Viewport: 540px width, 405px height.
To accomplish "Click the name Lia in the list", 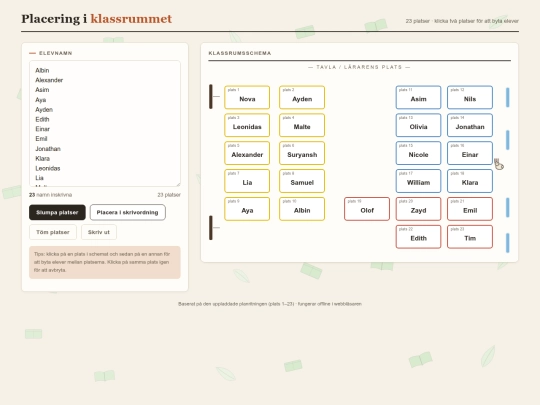I will tap(39, 178).
